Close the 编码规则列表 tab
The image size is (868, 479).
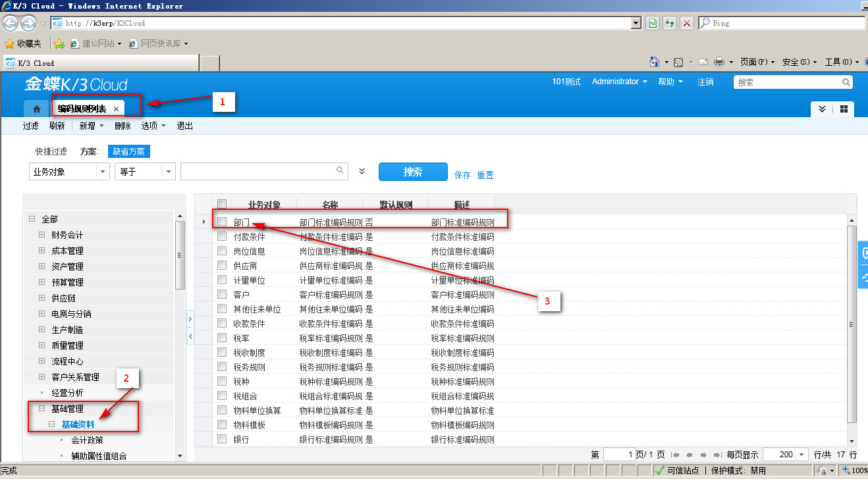point(116,109)
